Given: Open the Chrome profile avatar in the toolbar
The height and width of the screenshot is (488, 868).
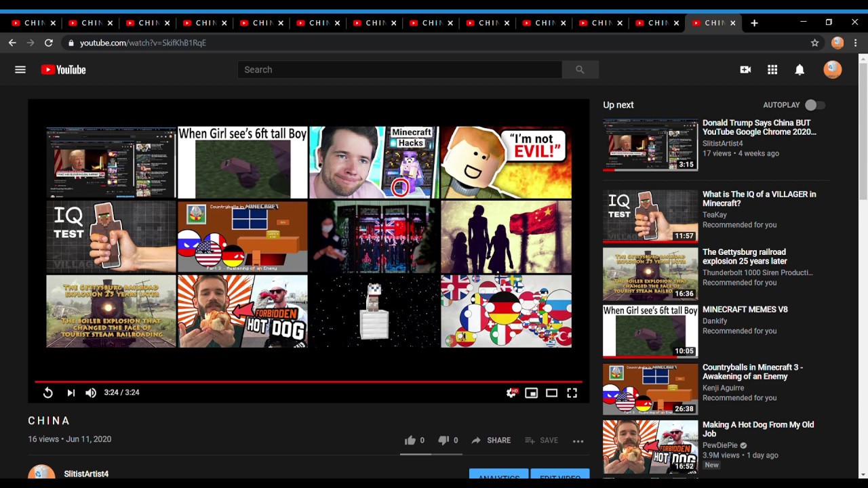Looking at the screenshot, I should tap(837, 43).
